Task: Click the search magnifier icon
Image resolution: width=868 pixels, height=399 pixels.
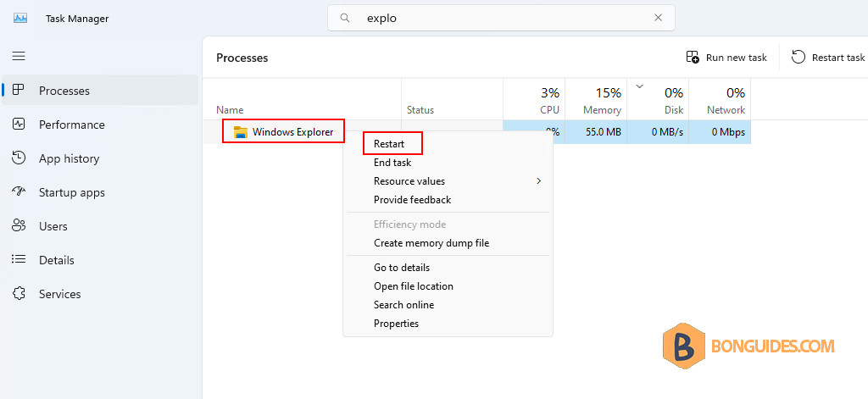Action: pyautogui.click(x=345, y=18)
